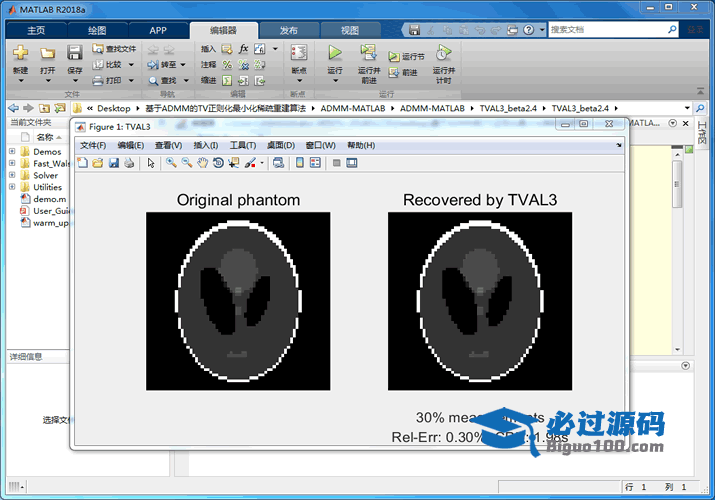Click Save Figure icon in figure toolbar
715x500 pixels.
click(x=114, y=163)
